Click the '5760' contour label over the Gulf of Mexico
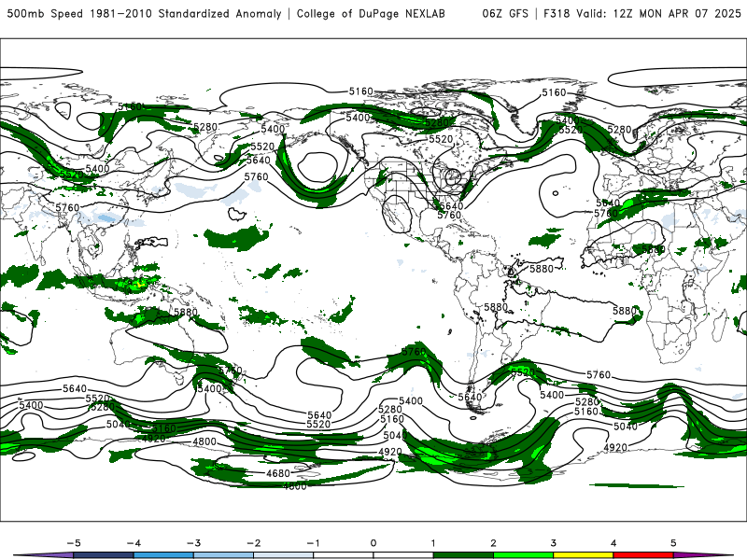Viewport: 747px width, 560px height. pos(449,216)
